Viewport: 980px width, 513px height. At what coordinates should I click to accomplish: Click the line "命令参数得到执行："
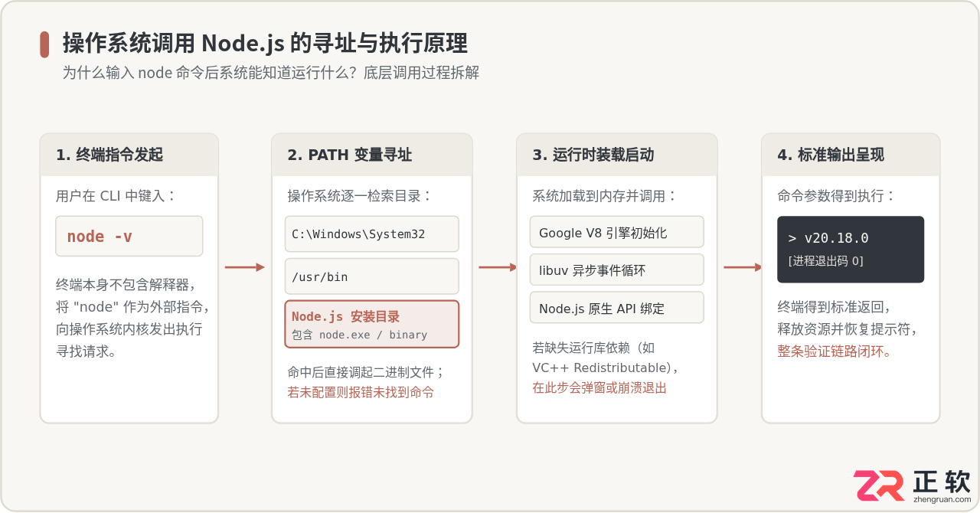[837, 196]
